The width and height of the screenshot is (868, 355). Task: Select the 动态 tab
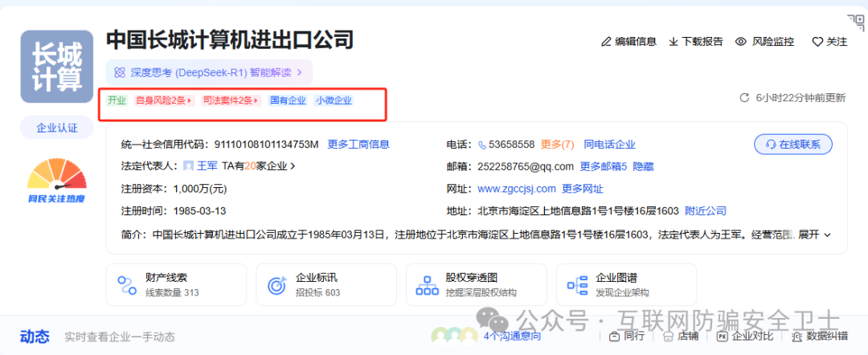pyautogui.click(x=35, y=337)
